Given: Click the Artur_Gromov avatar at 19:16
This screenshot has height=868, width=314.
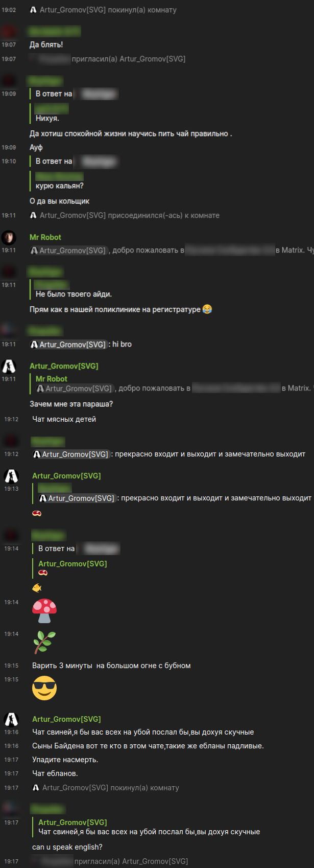Looking at the screenshot, I should point(11,720).
